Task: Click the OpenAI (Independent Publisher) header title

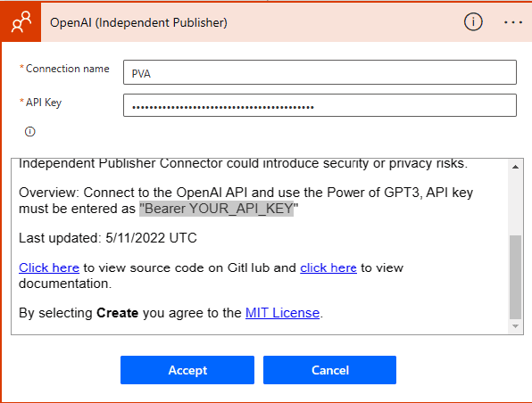Action: [x=138, y=22]
